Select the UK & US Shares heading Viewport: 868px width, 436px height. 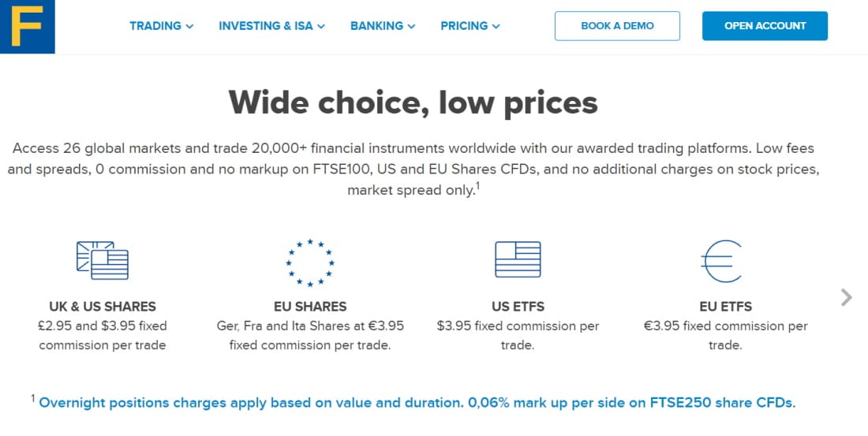coord(103,307)
